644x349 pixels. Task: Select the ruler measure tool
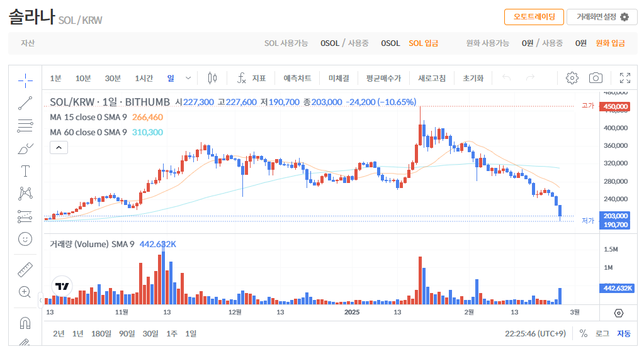[25, 269]
